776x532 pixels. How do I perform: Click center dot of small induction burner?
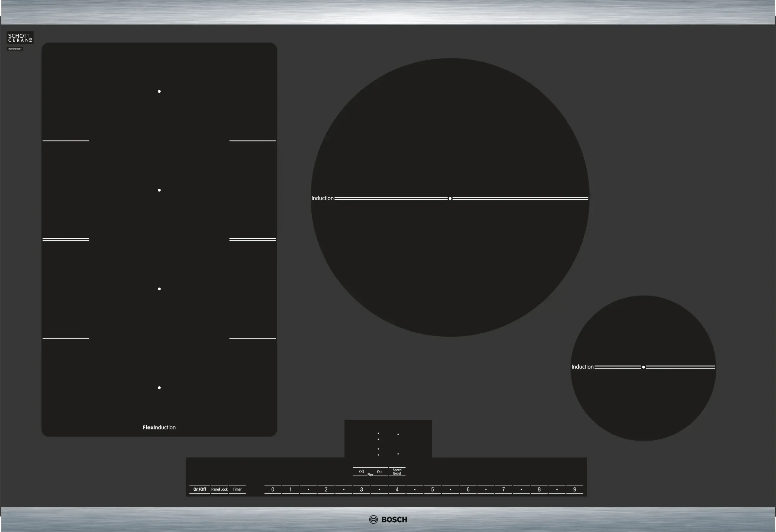coord(643,367)
